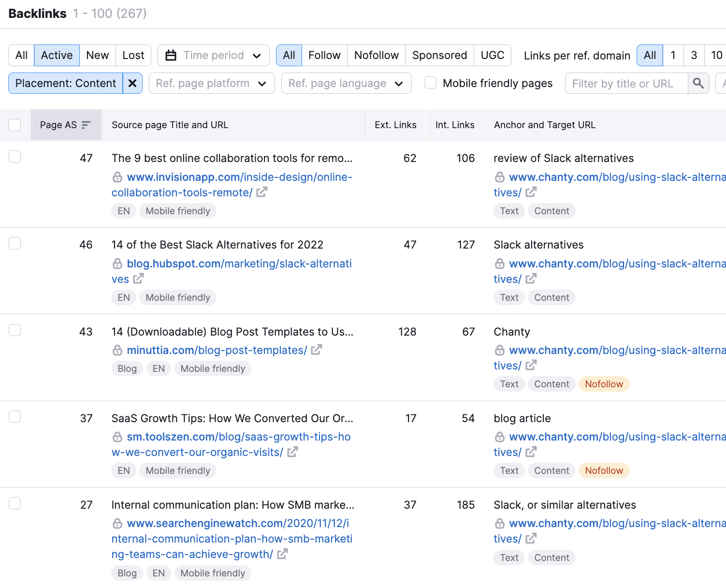The width and height of the screenshot is (726, 588).
Task: Open Ref. page platform dropdown
Action: [x=212, y=83]
